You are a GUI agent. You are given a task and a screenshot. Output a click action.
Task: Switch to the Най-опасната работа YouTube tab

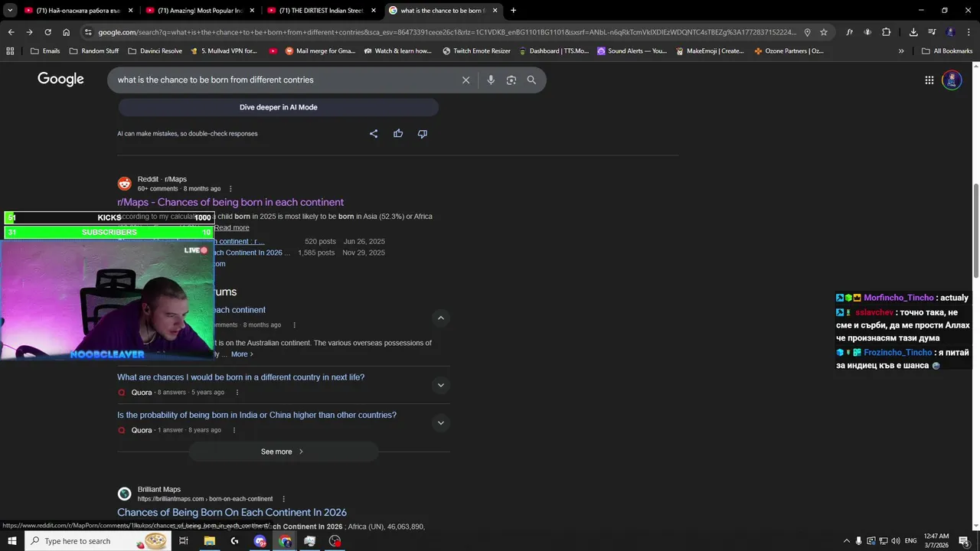[77, 11]
